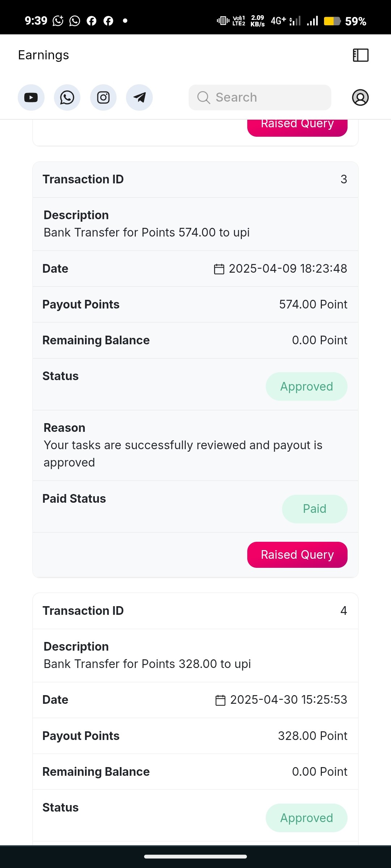The width and height of the screenshot is (391, 868).
Task: Tap the Paid status badge
Action: [315, 509]
